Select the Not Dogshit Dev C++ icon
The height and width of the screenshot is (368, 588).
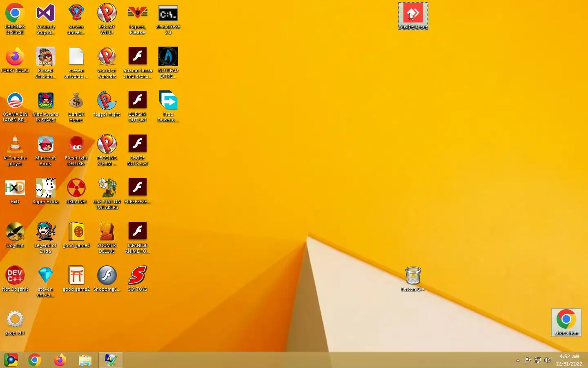(x=15, y=278)
